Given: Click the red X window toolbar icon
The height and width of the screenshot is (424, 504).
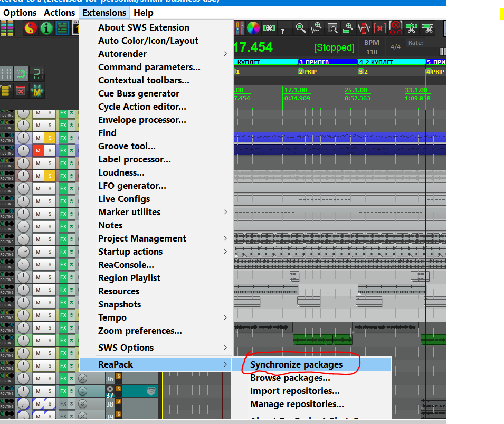Looking at the screenshot, I should click(21, 91).
